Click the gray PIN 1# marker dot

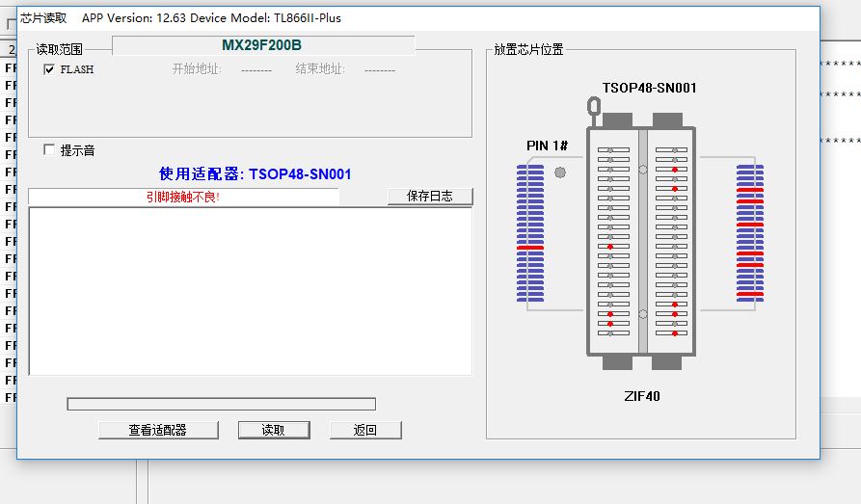point(560,172)
